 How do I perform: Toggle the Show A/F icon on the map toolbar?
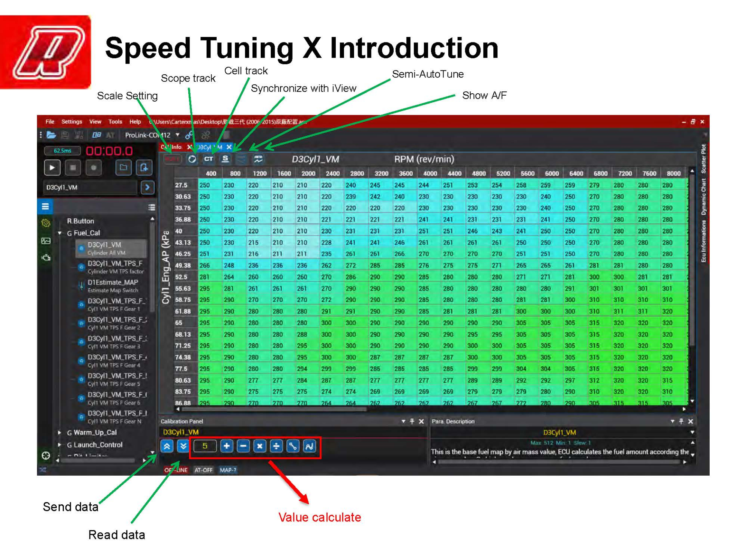point(258,159)
